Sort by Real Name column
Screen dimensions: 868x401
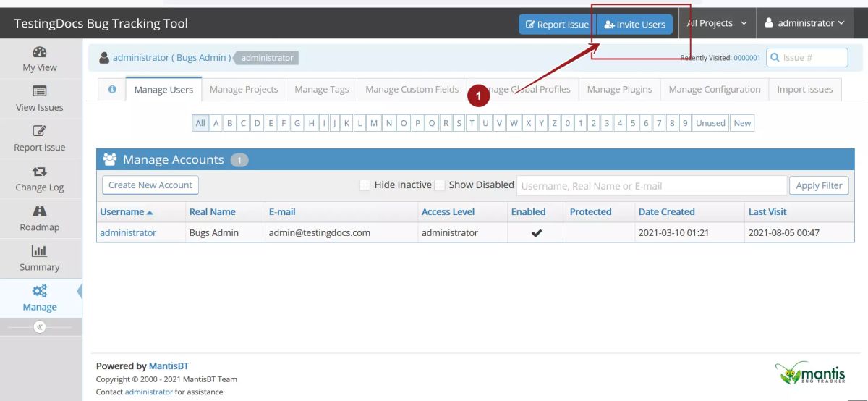pyautogui.click(x=212, y=212)
